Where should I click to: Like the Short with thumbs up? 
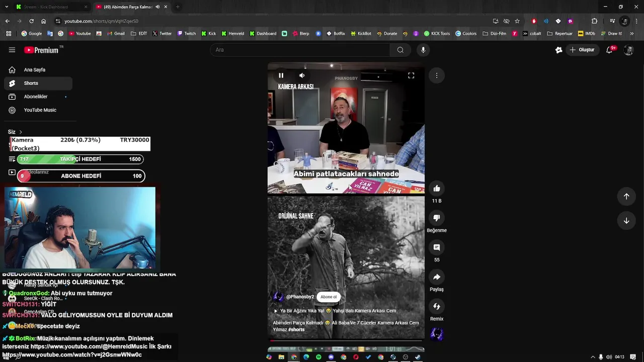[x=437, y=189]
